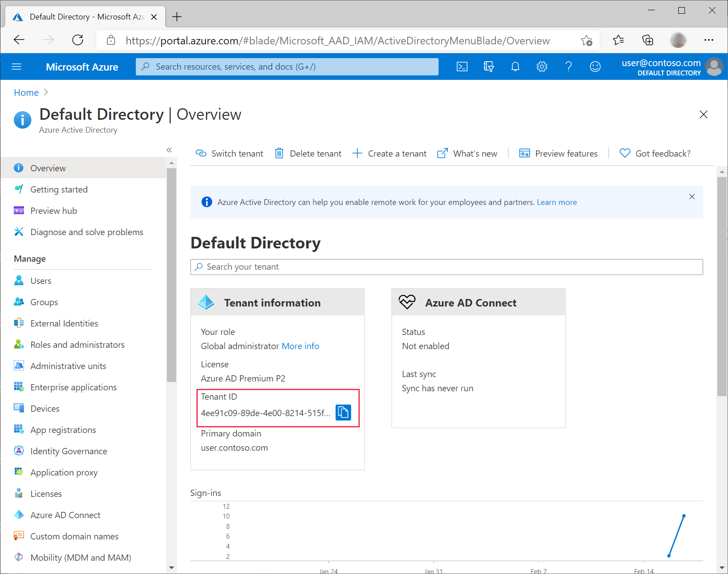Send feedback via the smiley icon

pos(595,66)
